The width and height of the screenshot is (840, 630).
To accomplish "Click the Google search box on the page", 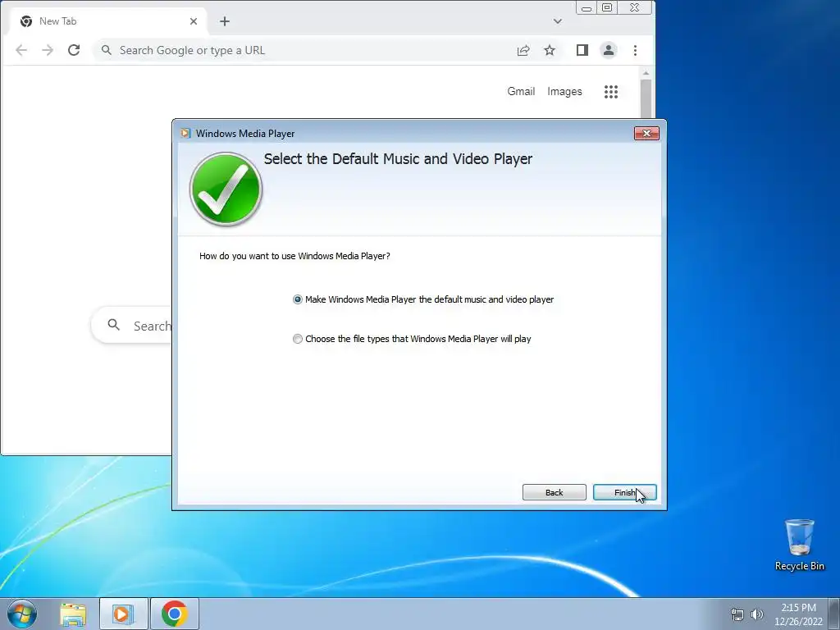I will click(132, 325).
